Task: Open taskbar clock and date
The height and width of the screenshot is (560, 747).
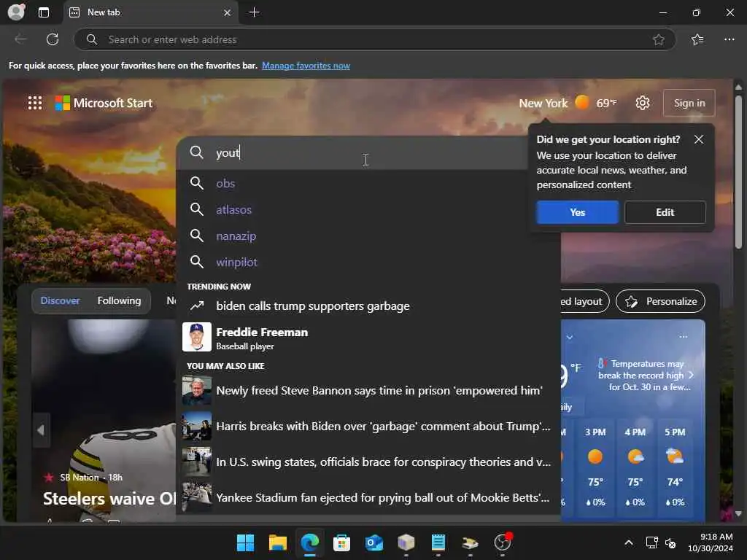Action: [x=710, y=542]
